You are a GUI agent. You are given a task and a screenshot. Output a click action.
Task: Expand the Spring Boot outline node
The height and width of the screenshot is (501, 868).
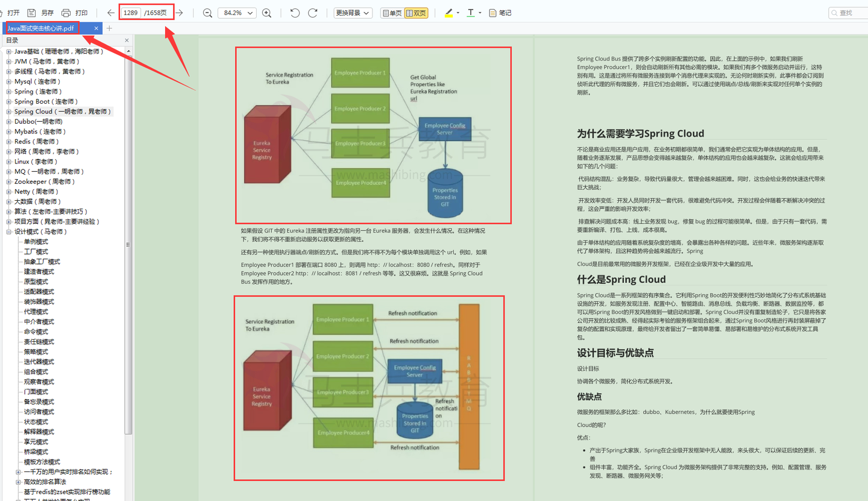(9, 102)
